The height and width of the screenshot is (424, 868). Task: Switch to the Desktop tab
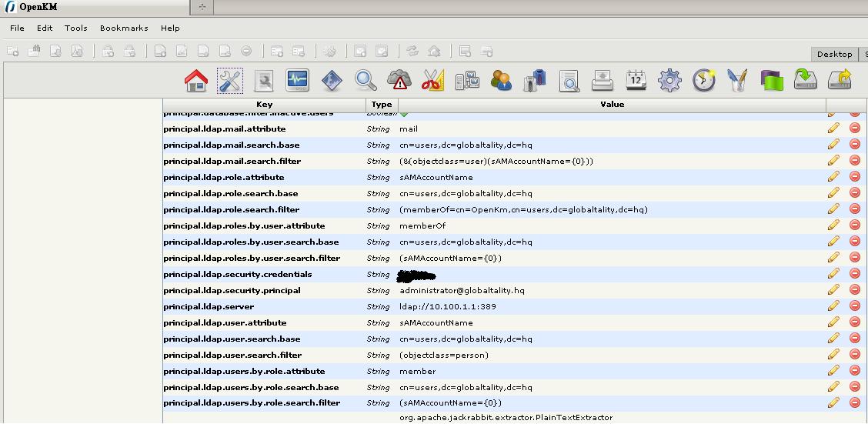(834, 54)
